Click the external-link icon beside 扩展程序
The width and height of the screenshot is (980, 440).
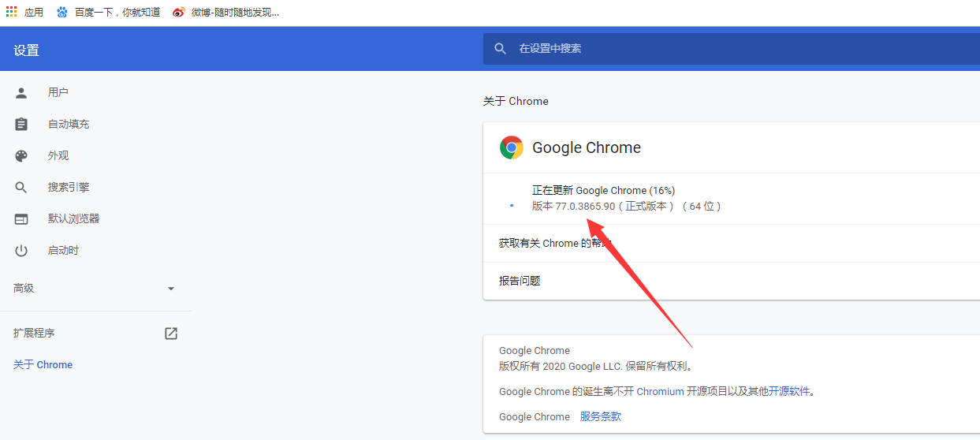point(171,334)
